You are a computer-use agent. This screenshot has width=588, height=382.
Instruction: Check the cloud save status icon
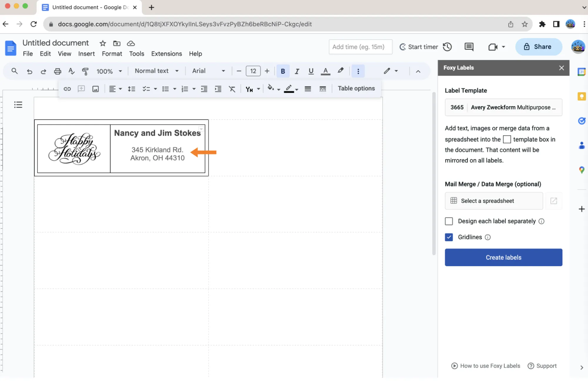(x=131, y=43)
